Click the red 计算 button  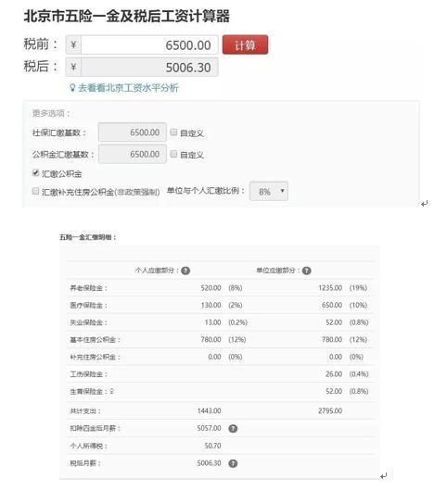(245, 44)
